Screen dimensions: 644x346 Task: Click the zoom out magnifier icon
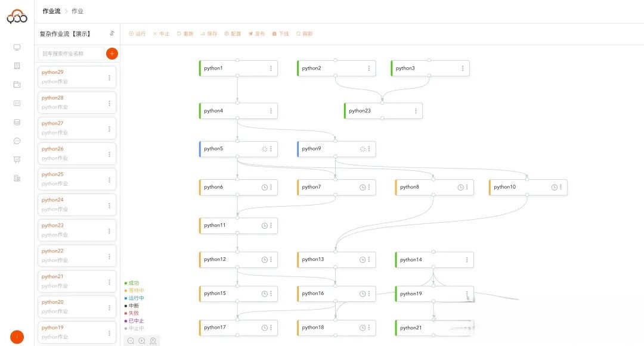coord(131,341)
